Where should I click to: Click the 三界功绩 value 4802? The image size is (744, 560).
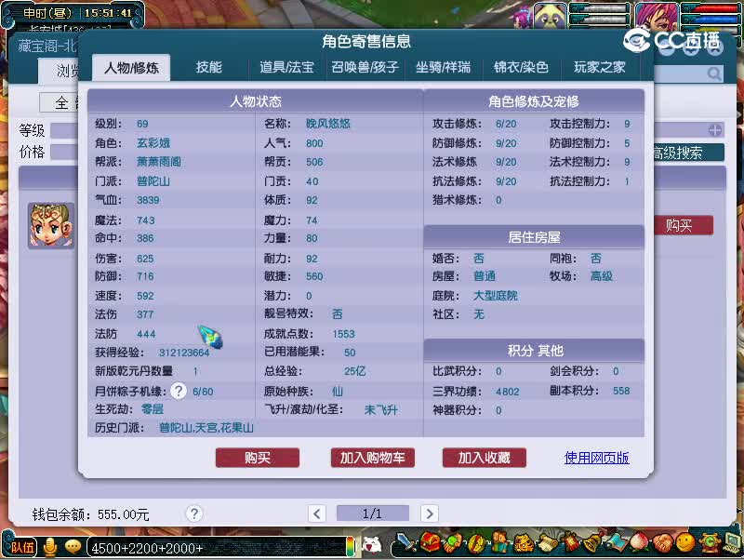[x=507, y=391]
